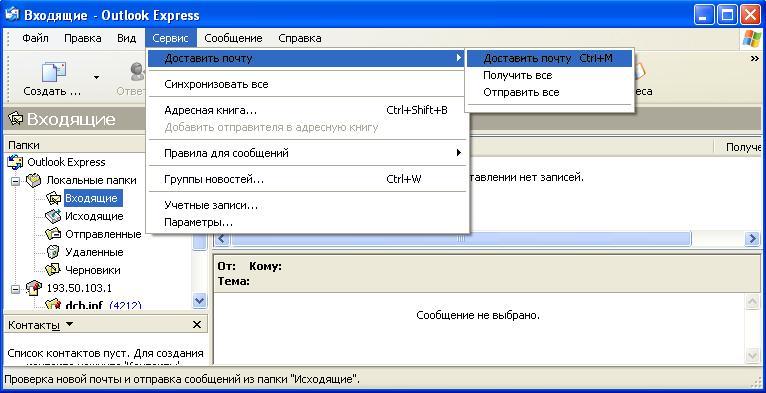Open the Справка menu
This screenshot has height=393, width=766.
click(299, 38)
